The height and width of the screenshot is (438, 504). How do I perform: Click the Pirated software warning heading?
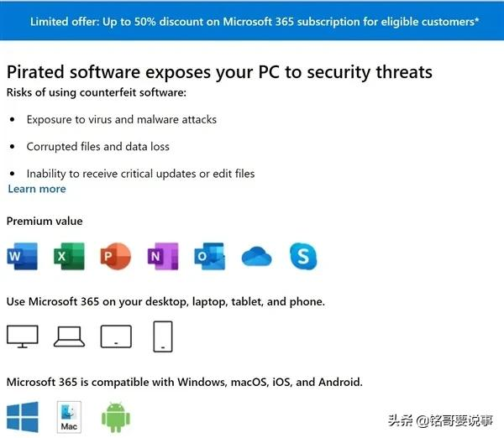click(x=219, y=71)
